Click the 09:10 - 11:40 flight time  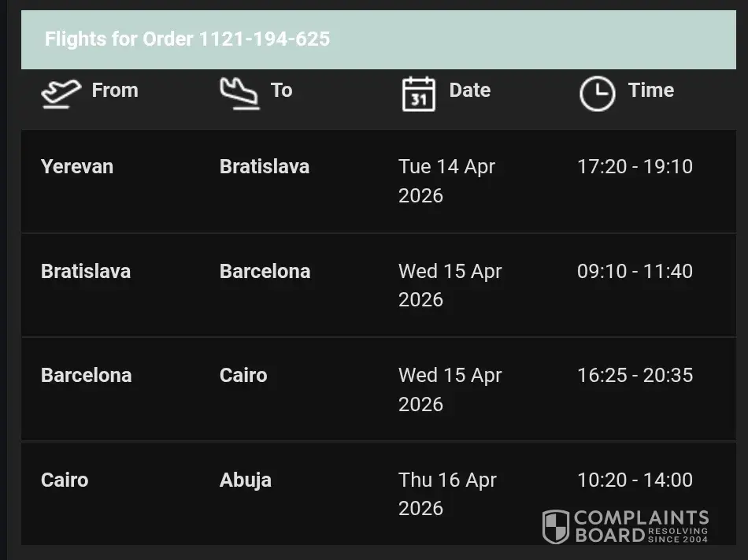point(635,272)
